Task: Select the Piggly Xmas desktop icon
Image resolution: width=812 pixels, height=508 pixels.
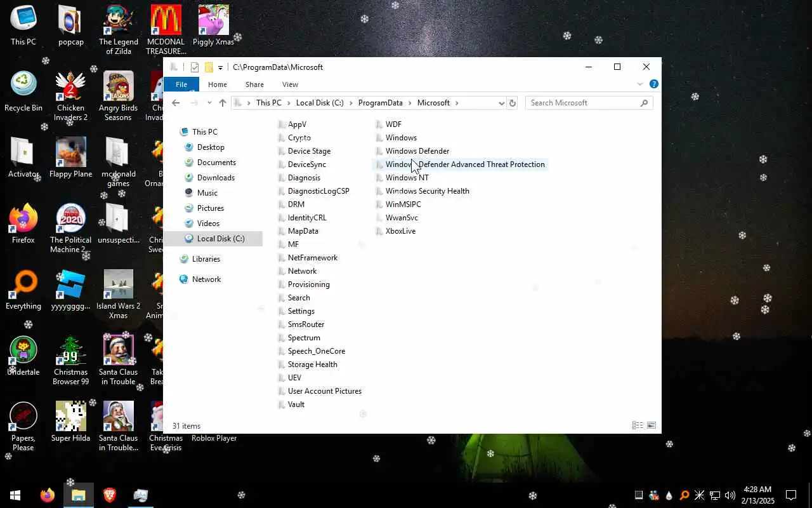Action: (214, 26)
